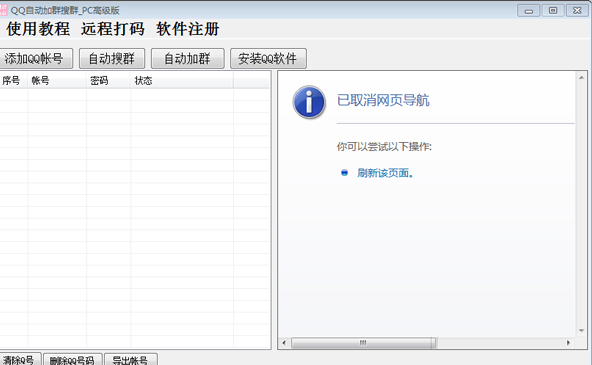This screenshot has height=365, width=592.
Task: Click the 已取消网页导航 heading text
Action: (383, 100)
